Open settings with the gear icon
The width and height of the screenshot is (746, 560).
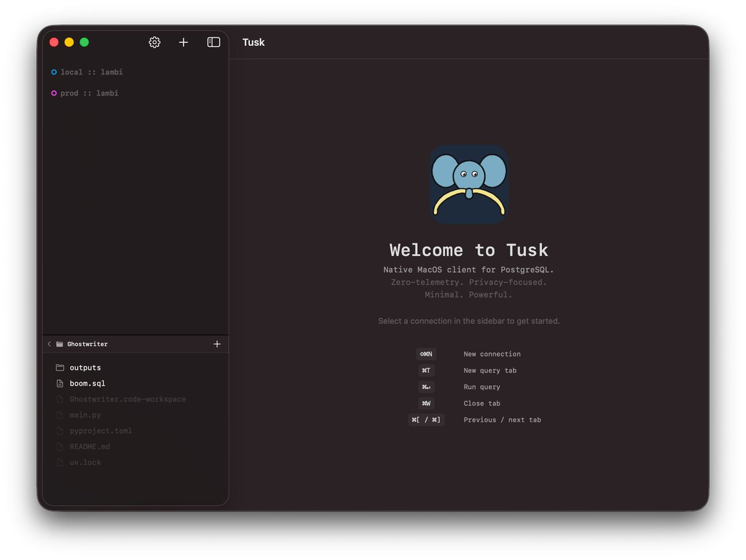(154, 42)
